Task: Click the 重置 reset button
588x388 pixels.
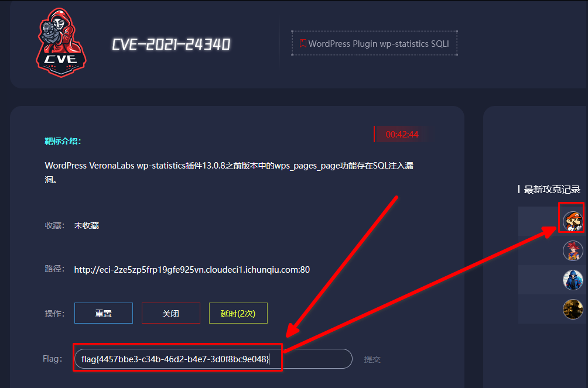Action: pyautogui.click(x=104, y=313)
